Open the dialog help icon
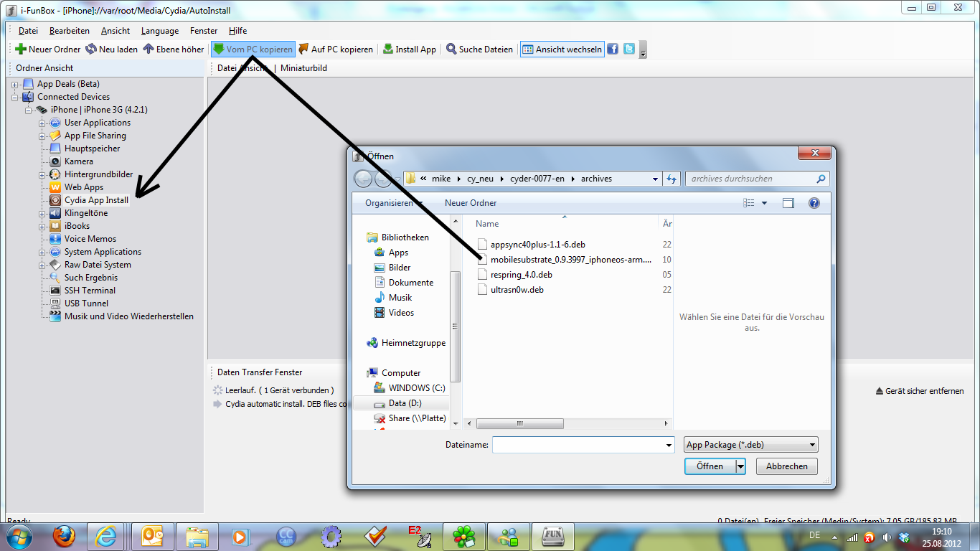This screenshot has width=980, height=551. (x=814, y=203)
